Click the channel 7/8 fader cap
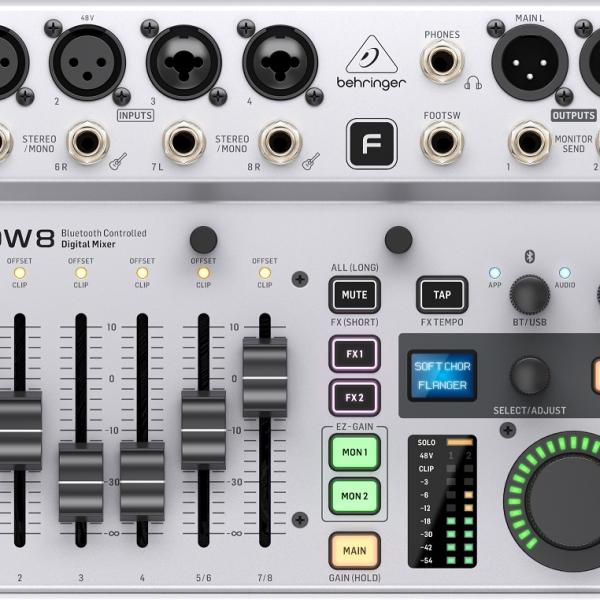The height and width of the screenshot is (600, 600). [264, 377]
